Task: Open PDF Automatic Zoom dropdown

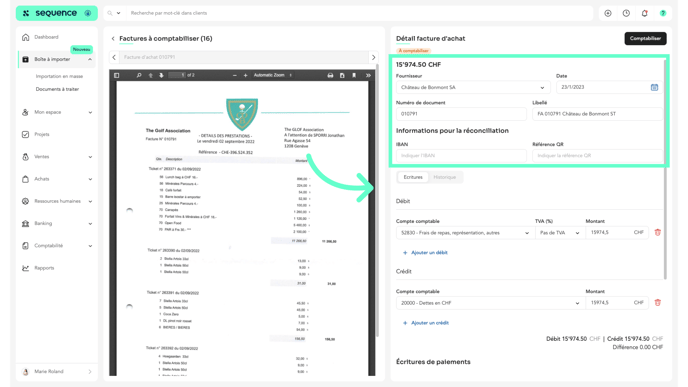Action: pos(273,75)
